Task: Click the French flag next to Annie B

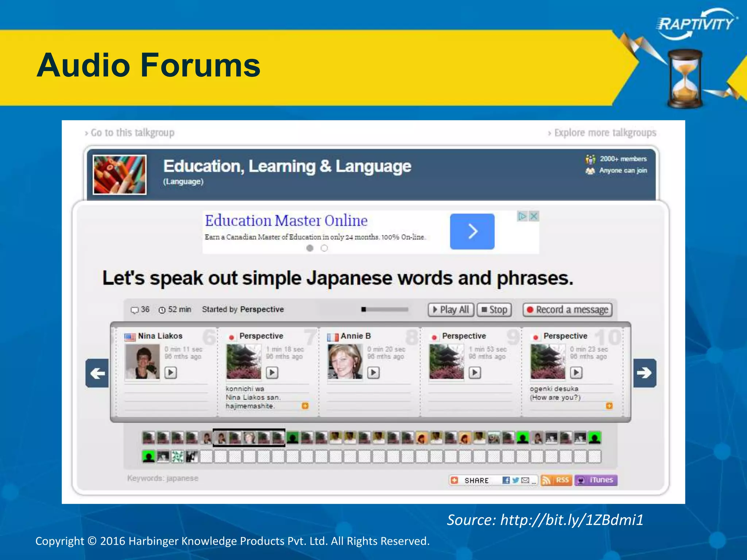Action: 333,337
